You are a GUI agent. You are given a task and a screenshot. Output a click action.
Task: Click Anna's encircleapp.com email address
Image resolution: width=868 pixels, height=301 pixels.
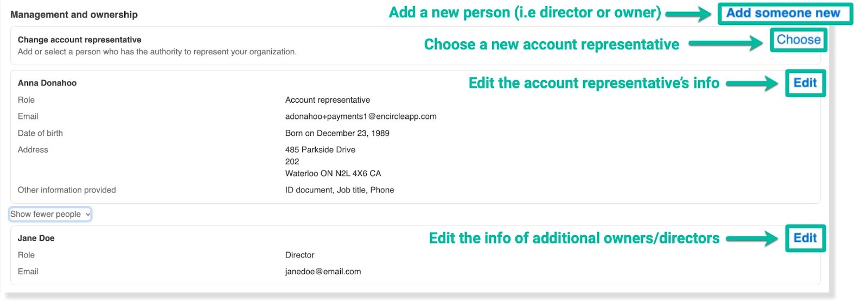pos(361,116)
